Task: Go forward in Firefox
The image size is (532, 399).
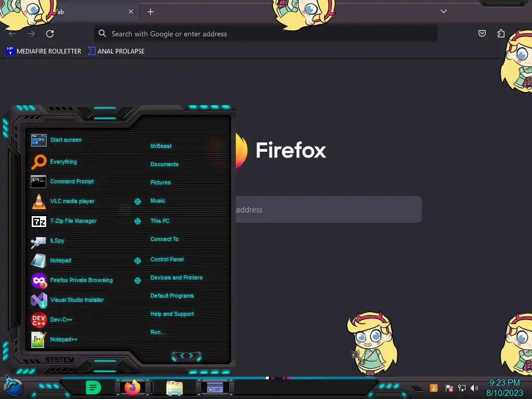Action: point(31,34)
